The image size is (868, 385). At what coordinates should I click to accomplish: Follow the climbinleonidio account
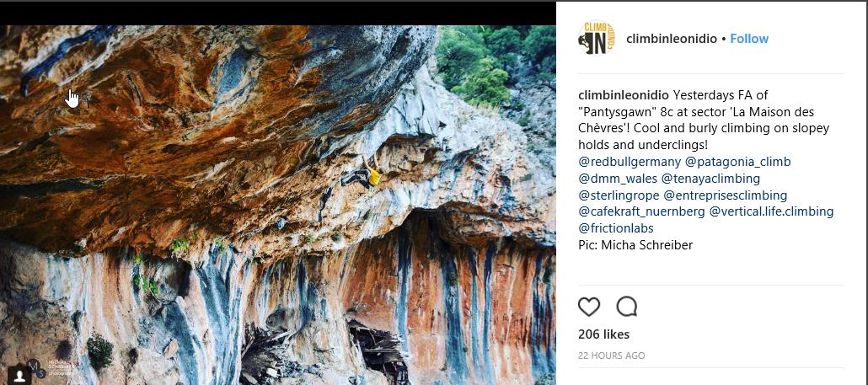click(749, 39)
